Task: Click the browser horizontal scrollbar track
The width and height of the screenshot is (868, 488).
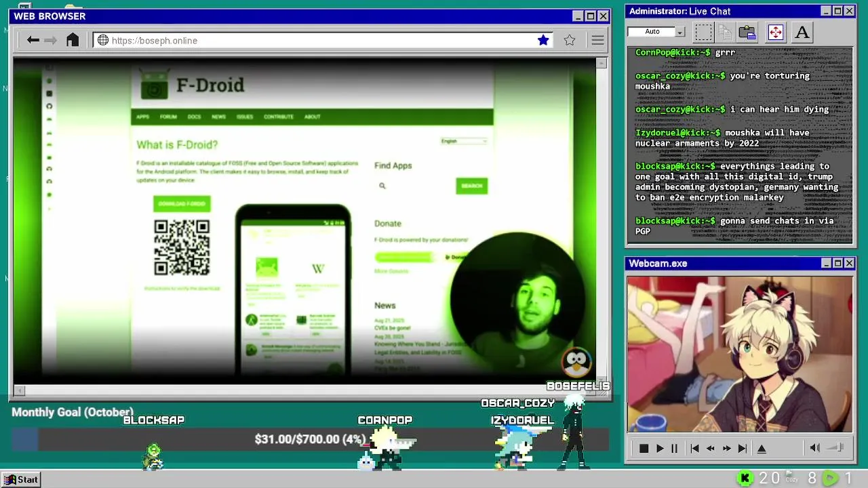Action: [311, 390]
